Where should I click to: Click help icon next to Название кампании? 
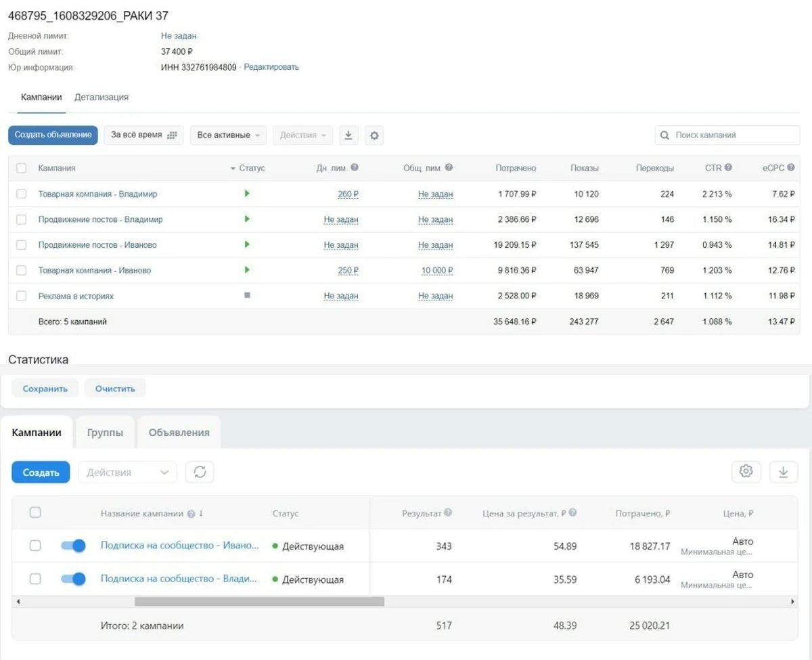pyautogui.click(x=191, y=514)
